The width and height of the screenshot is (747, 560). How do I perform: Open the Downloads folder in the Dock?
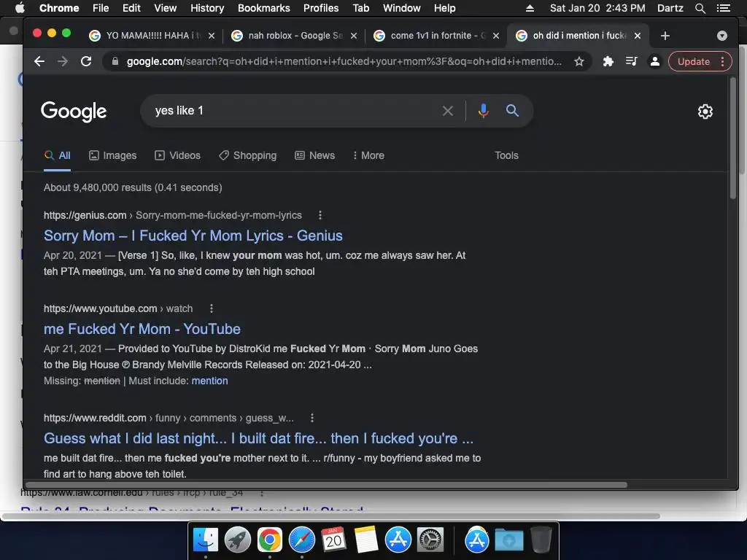coord(509,540)
